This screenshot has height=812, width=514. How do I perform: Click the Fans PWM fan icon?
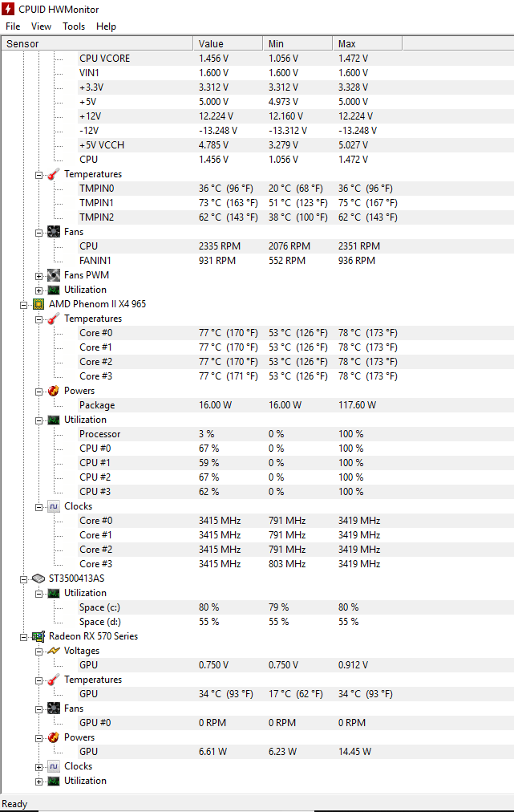54,275
